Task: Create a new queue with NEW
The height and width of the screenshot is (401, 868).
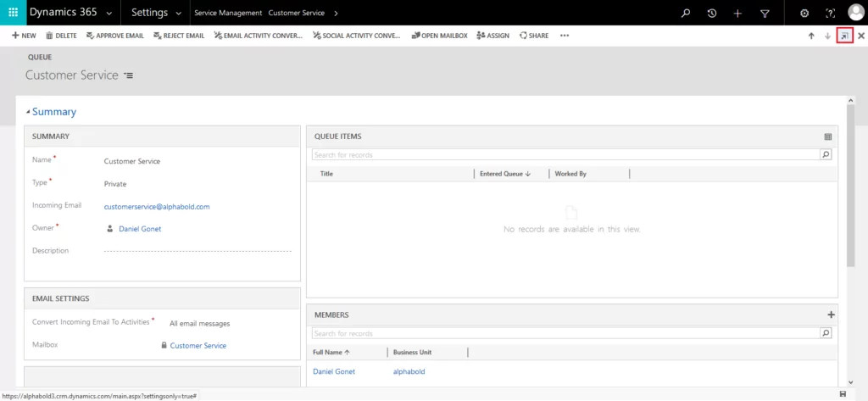Action: (x=24, y=36)
